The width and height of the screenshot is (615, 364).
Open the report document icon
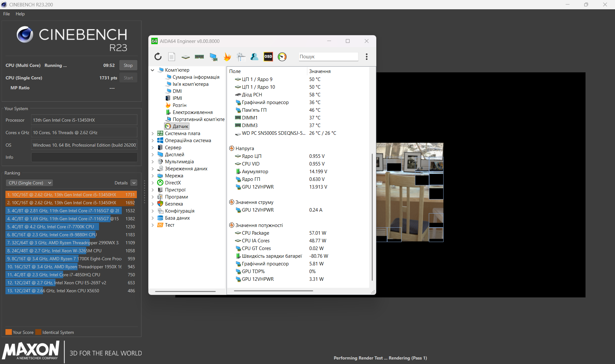[172, 57]
